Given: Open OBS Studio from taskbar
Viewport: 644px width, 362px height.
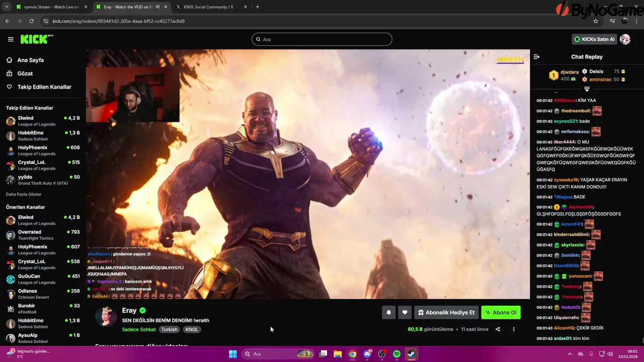Looking at the screenshot, I should click(382, 354).
